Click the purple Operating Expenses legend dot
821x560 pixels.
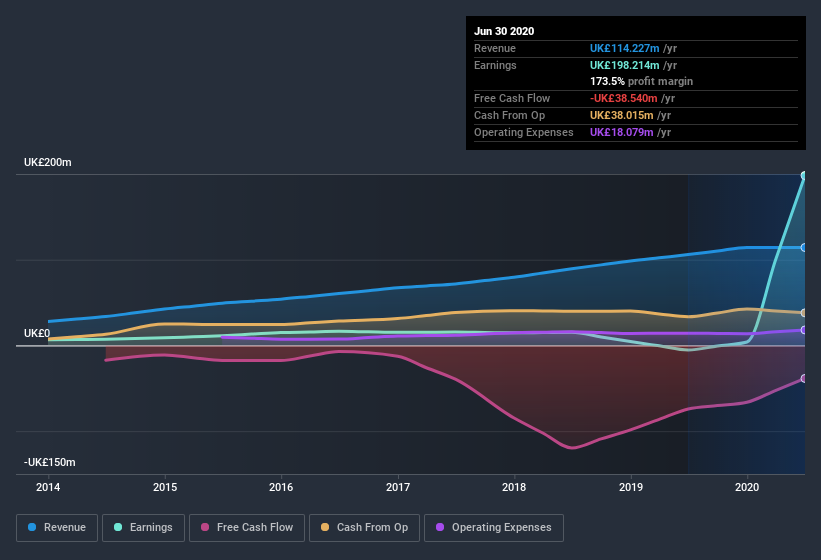tap(441, 527)
